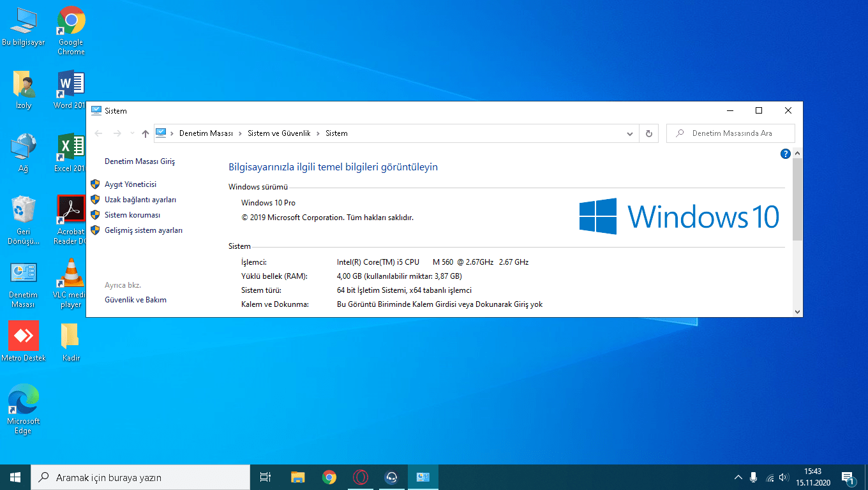Viewport: 868px width, 490px height.
Task: Open help with the blue question mark
Action: [786, 154]
